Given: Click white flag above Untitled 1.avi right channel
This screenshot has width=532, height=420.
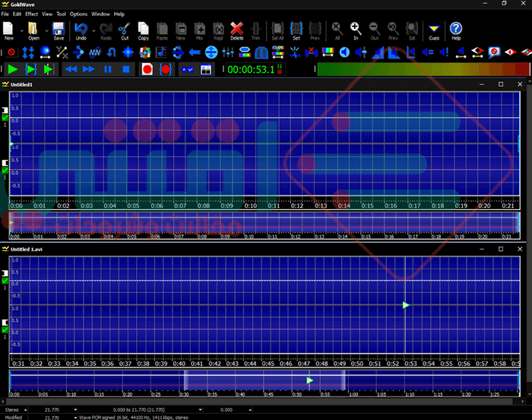Looking at the screenshot, I should click(x=5, y=322).
